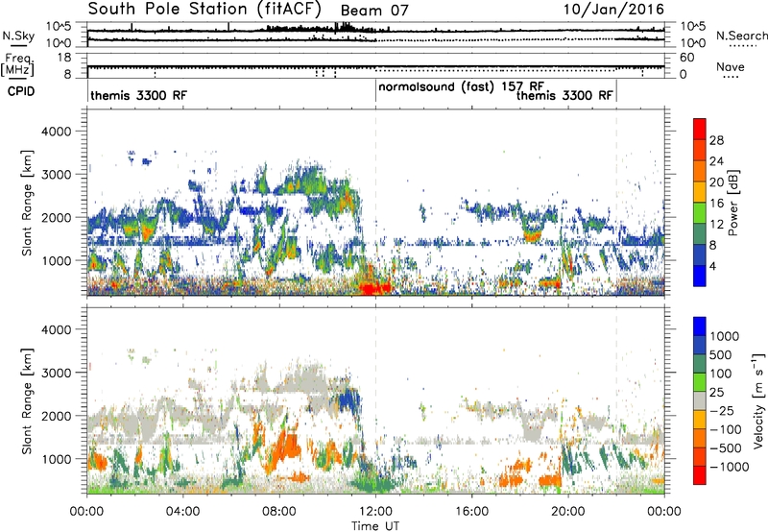This screenshot has height=532, width=768.
Task: Click the '4000' tick of the power panel
Action: pos(56,132)
